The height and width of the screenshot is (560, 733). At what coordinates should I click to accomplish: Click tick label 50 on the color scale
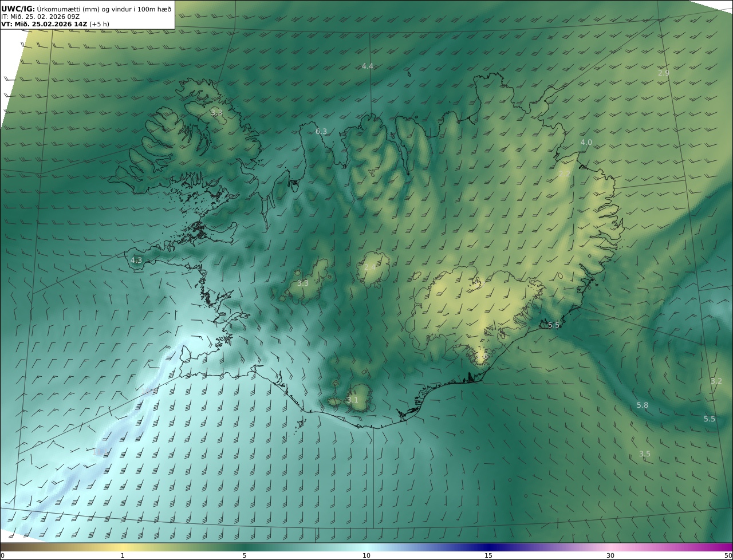click(x=728, y=555)
